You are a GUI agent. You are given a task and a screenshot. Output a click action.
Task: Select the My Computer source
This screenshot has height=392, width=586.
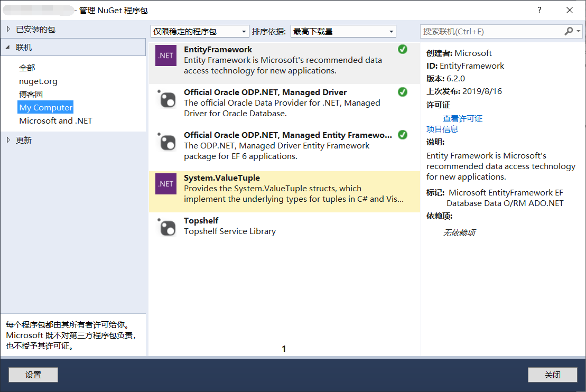tap(45, 107)
